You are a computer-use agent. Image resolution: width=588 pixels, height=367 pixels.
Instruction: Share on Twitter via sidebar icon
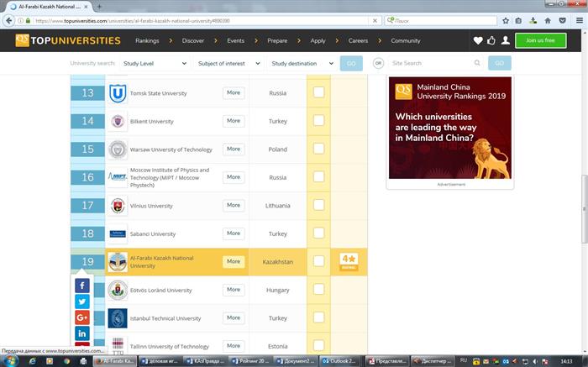(82, 301)
